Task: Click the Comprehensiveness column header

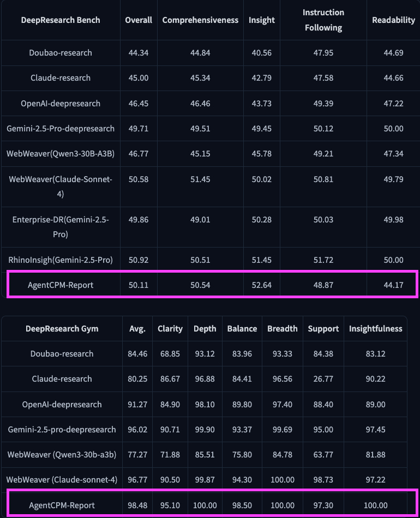Action: 200,20
